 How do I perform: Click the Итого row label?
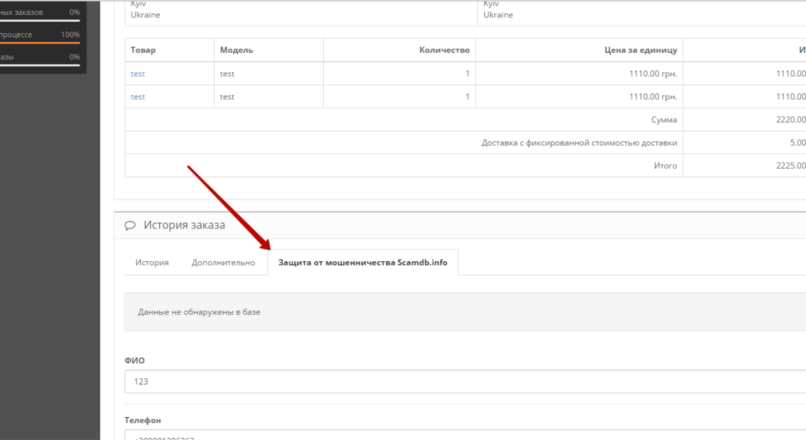click(x=665, y=166)
